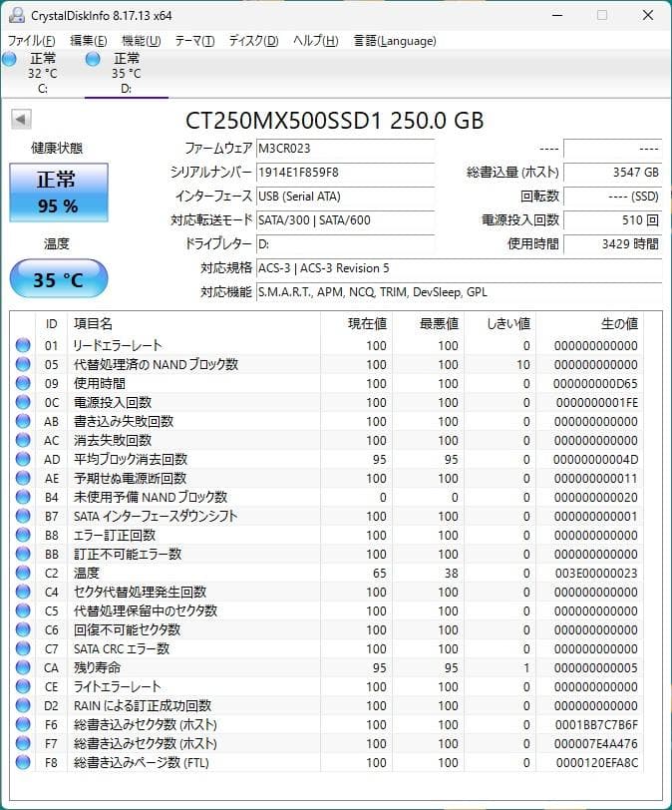
Task: Click the 35 °C temperature button
Action: [x=58, y=279]
